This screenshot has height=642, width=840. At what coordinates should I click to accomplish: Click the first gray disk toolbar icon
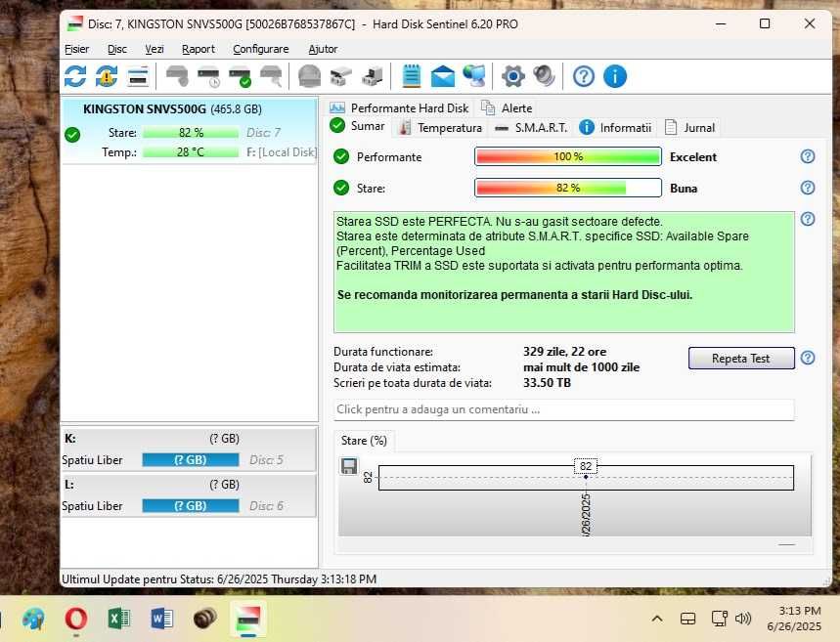tap(177, 76)
